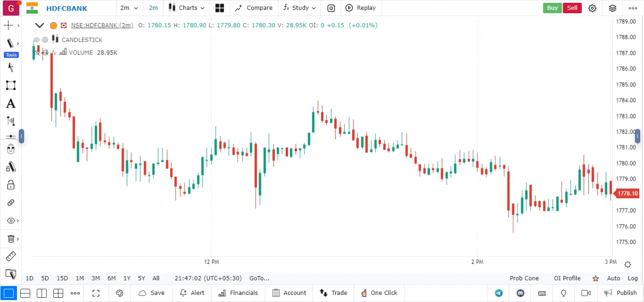Select the measure ruler tool

pos(10,256)
